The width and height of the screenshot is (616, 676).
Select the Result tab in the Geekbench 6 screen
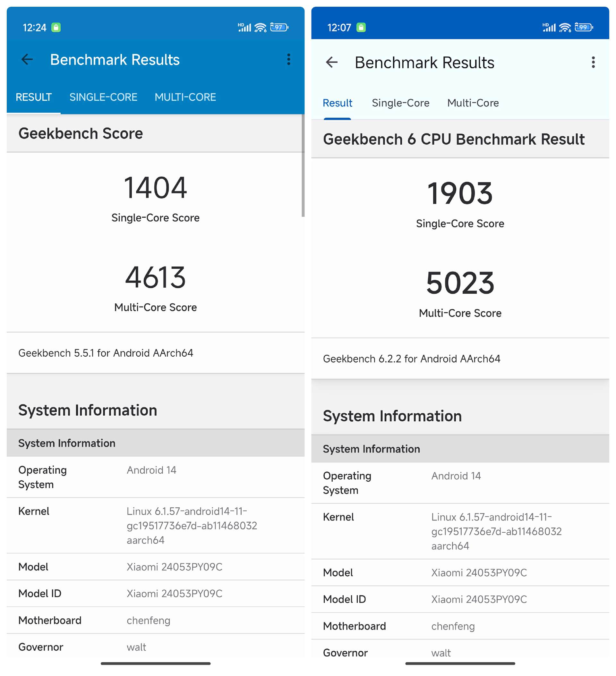click(337, 103)
